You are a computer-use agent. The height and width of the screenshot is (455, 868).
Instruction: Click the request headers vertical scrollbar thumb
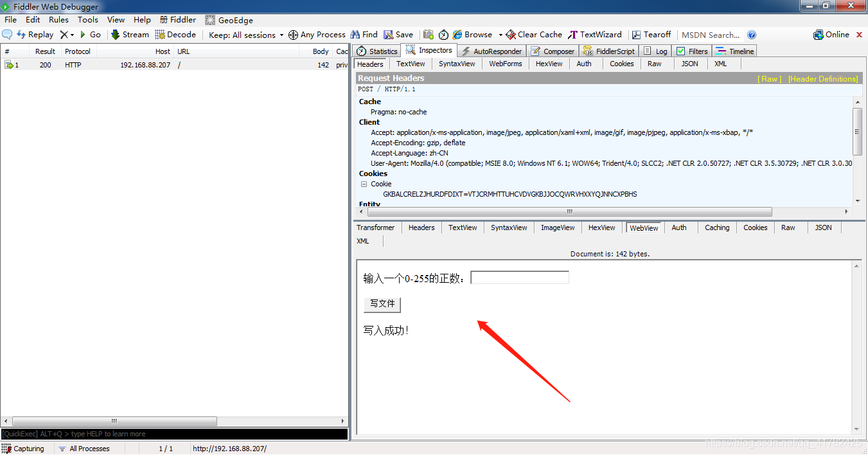click(x=857, y=132)
